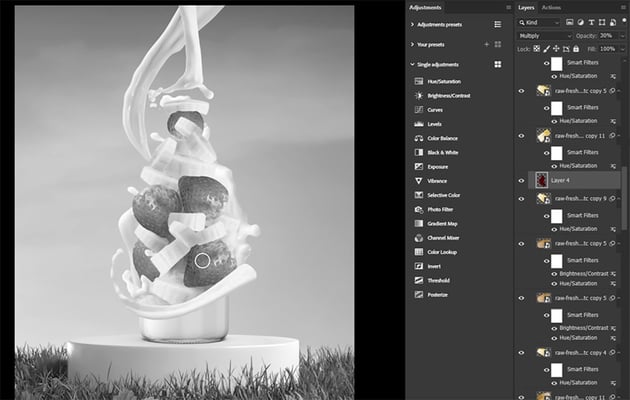630x400 pixels.
Task: Open blending options for copy 4's Hue/Saturation filter
Action: (613, 383)
